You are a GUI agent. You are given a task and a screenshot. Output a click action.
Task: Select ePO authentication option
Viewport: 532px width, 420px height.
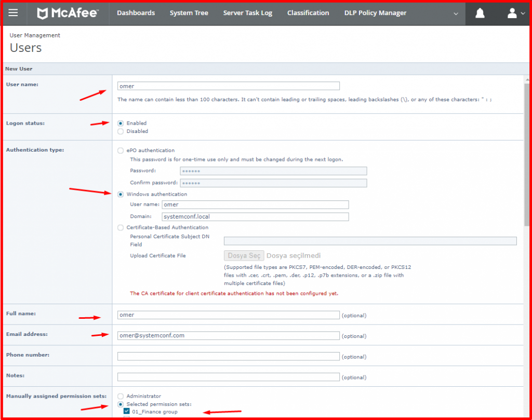tap(120, 150)
